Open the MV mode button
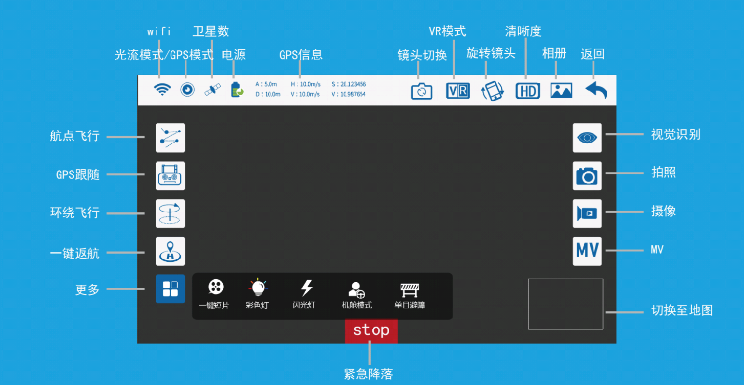 [x=587, y=251]
